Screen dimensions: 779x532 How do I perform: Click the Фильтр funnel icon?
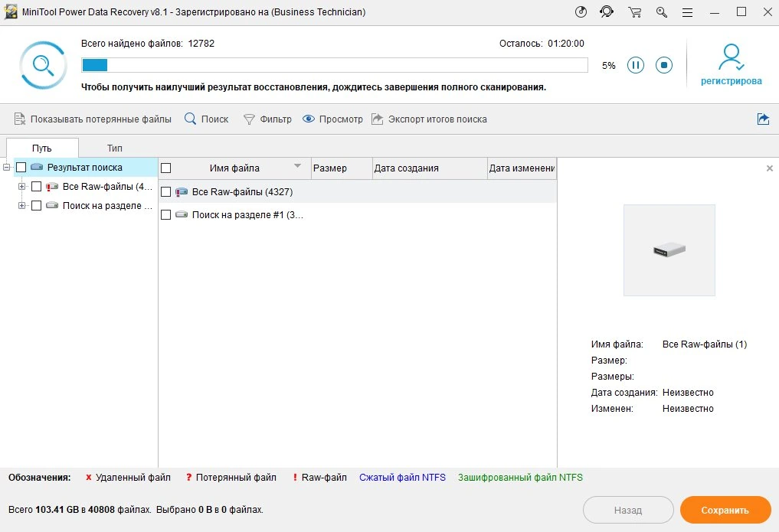249,119
